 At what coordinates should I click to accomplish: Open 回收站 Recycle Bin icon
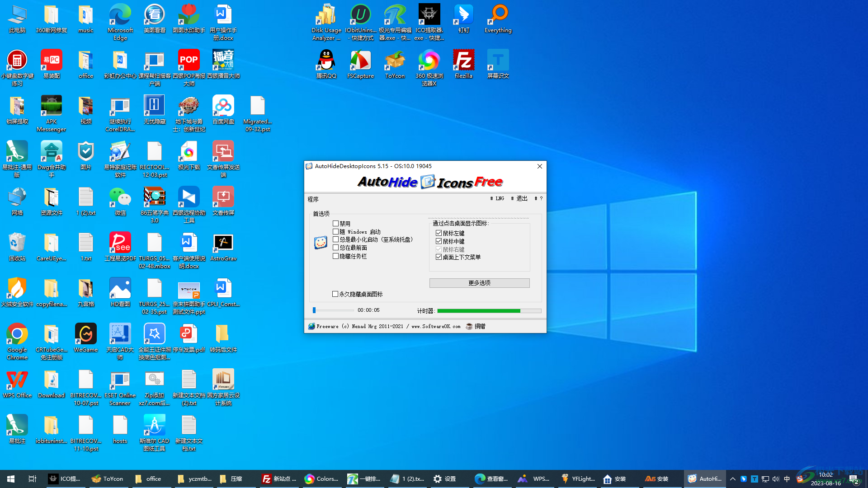tap(17, 247)
